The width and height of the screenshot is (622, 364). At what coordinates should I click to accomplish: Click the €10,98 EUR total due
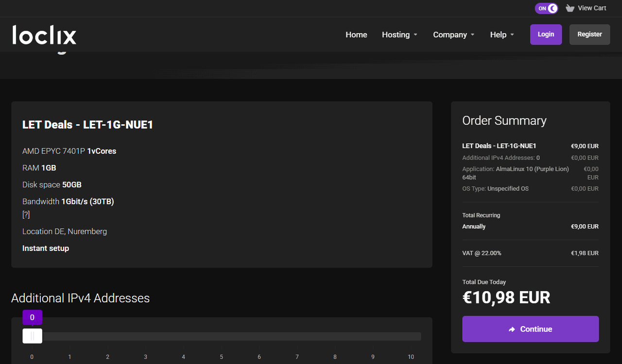(x=506, y=297)
